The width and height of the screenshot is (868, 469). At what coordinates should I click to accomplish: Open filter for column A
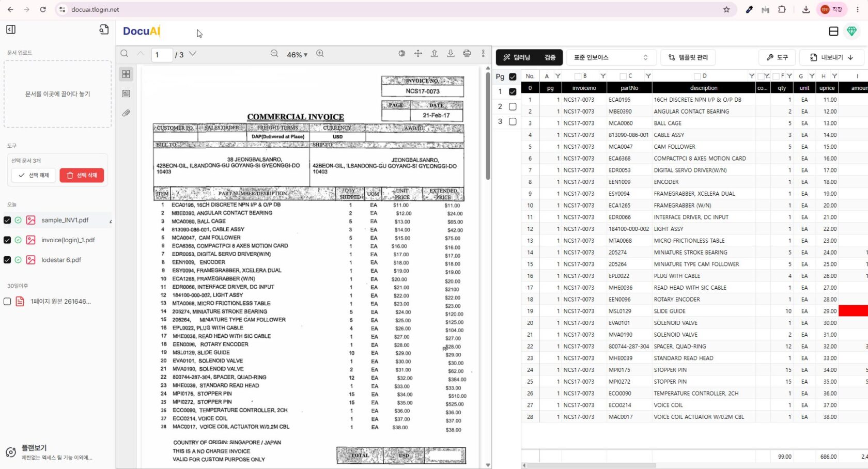(557, 76)
